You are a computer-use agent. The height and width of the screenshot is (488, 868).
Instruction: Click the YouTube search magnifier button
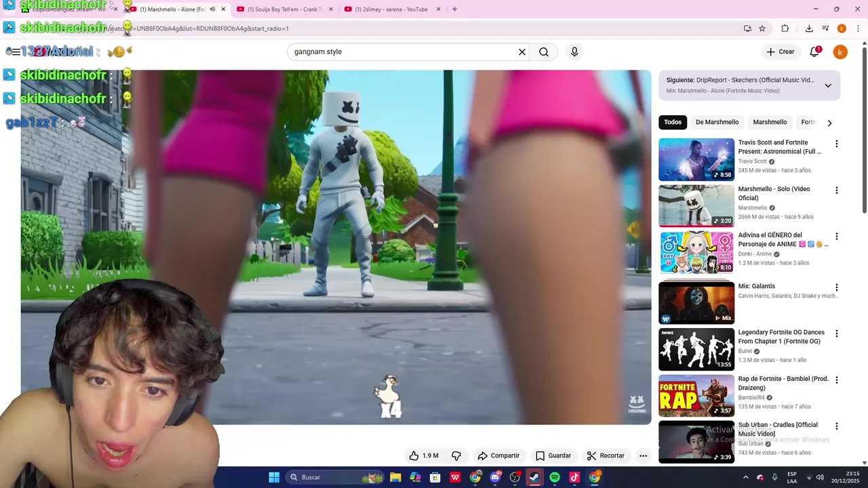[x=544, y=52]
